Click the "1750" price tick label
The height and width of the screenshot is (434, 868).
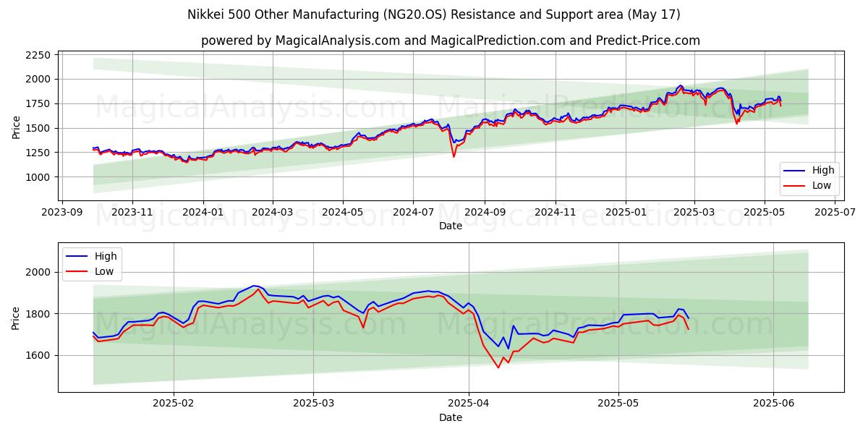[x=38, y=103]
